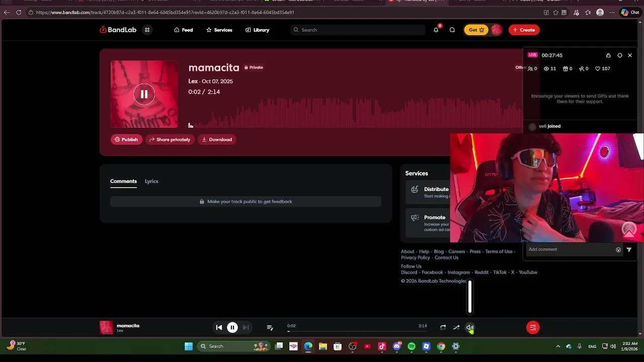Send the live comment
Screen dimensions: 644x362
pyautogui.click(x=629, y=249)
